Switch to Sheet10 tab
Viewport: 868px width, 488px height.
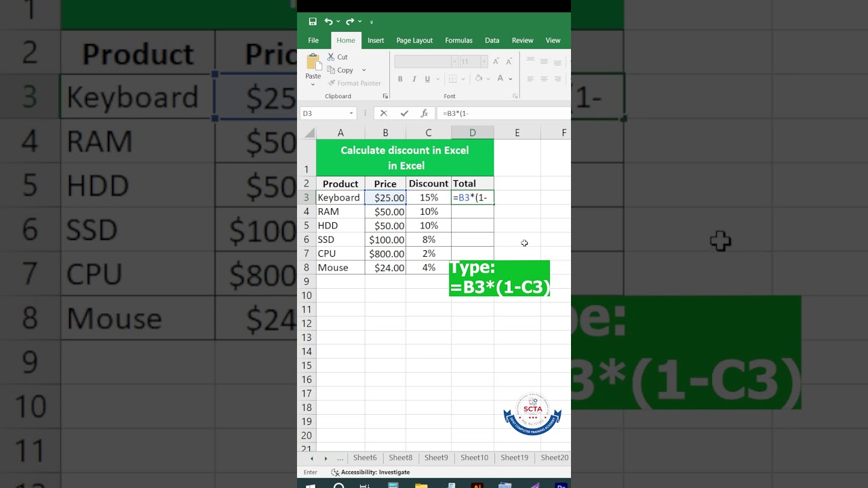(x=475, y=457)
